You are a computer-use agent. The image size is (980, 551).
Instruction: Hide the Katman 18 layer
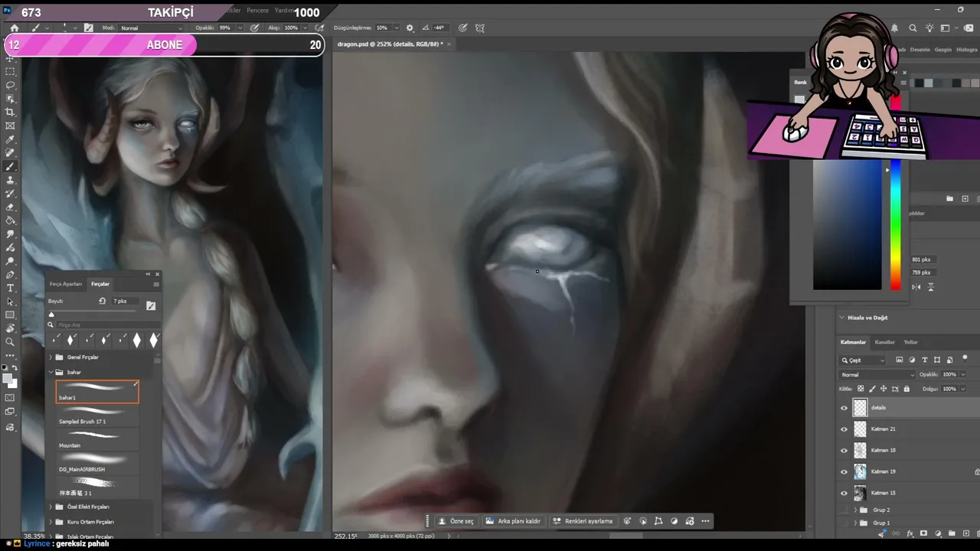(x=844, y=451)
